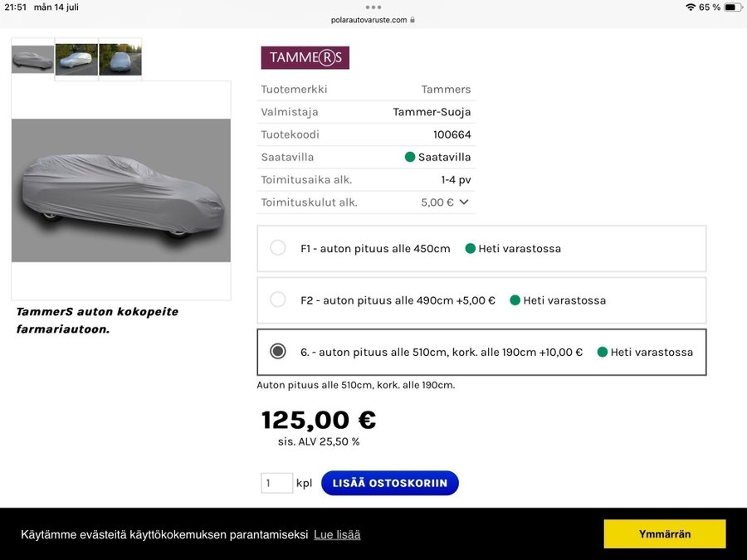The width and height of the screenshot is (747, 560).
Task: Click the green Saatavilla availability dot
Action: [410, 157]
